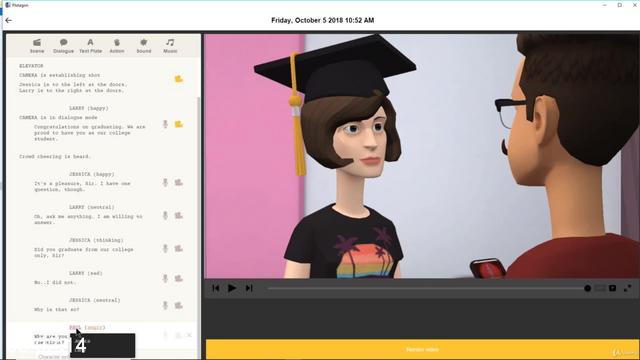Delete the last dialogue row with its X

pyautogui.click(x=189, y=335)
